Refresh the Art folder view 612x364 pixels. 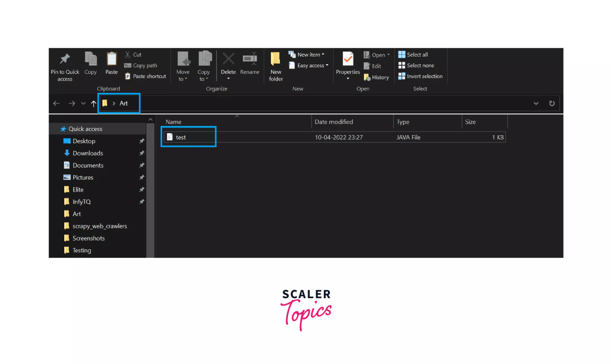tap(551, 103)
